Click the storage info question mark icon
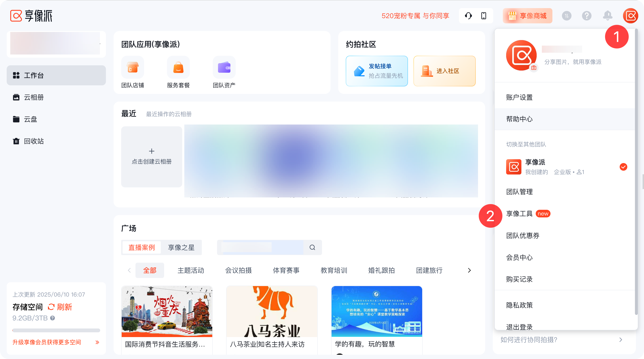 [52, 318]
